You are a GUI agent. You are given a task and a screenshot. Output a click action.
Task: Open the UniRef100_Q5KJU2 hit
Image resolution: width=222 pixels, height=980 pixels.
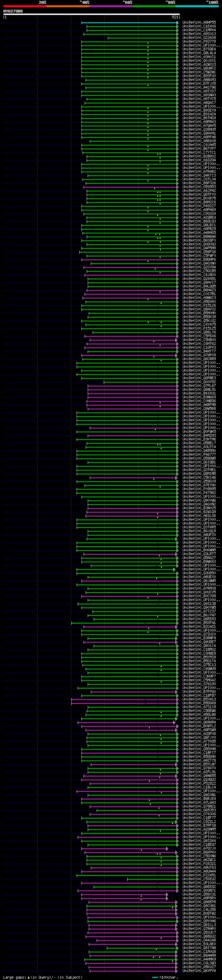point(199,321)
